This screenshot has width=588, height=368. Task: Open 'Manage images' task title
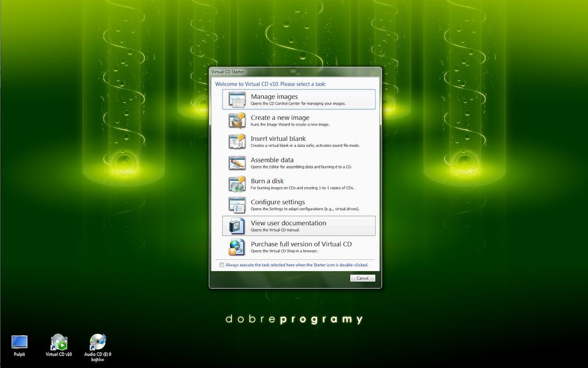pos(274,97)
